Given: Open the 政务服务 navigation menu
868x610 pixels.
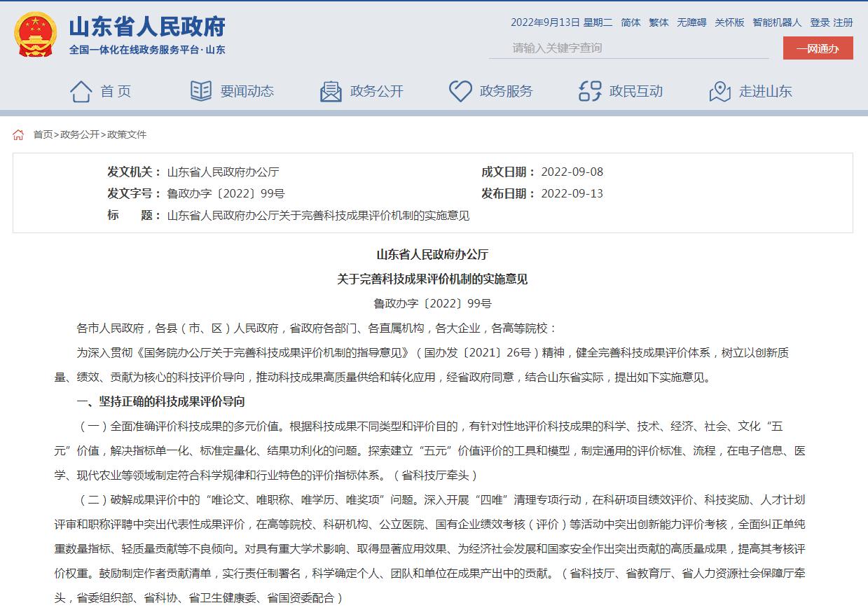Looking at the screenshot, I should point(506,91).
